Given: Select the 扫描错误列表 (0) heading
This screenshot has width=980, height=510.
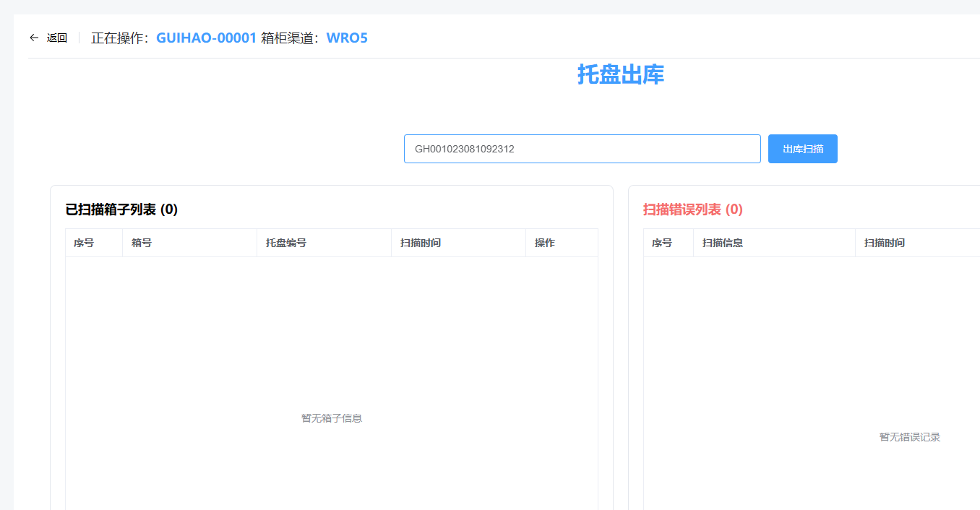Looking at the screenshot, I should pos(692,209).
